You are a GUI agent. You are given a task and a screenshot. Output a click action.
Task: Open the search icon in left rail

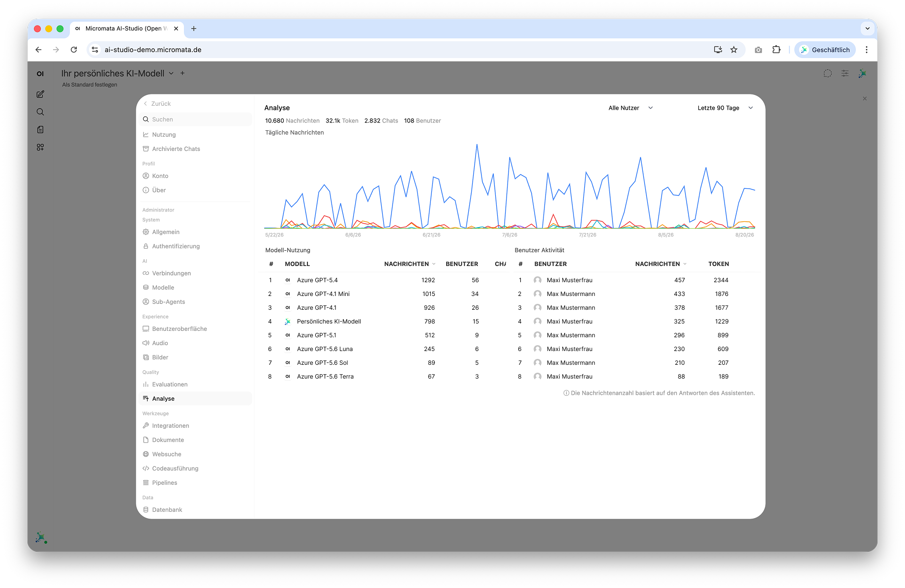[x=40, y=112]
